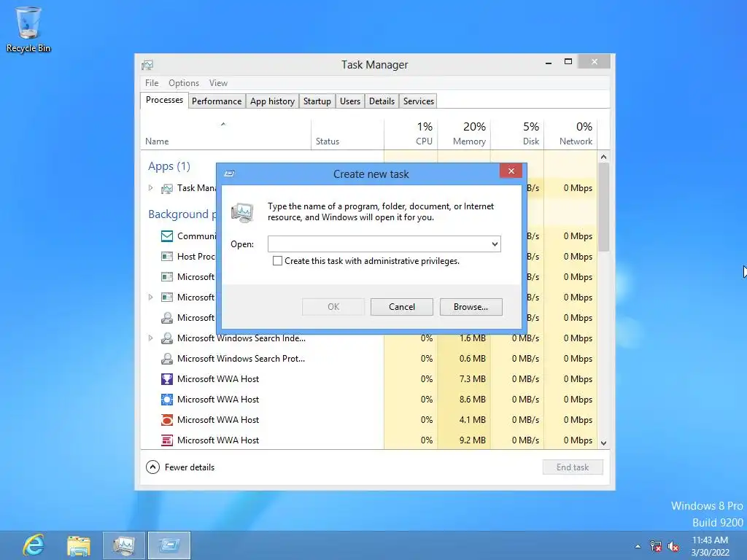The width and height of the screenshot is (747, 560).
Task: Select the Create new task taskbar button
Action: tap(169, 545)
